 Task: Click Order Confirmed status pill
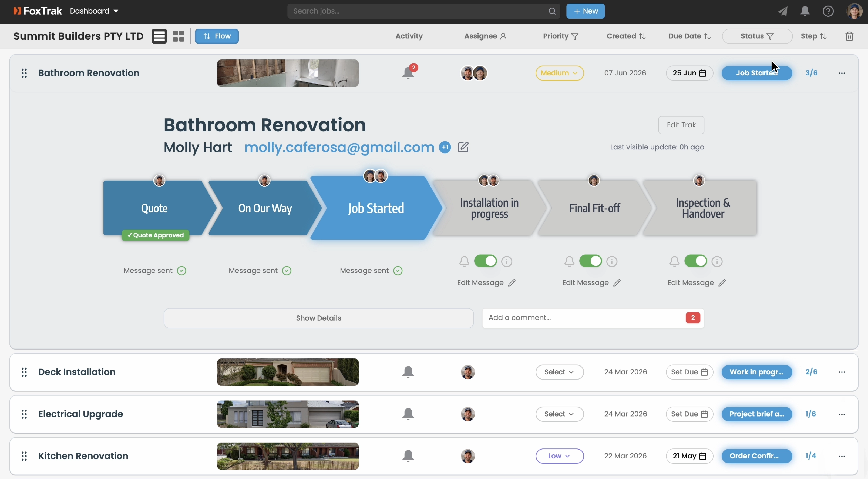(756, 456)
